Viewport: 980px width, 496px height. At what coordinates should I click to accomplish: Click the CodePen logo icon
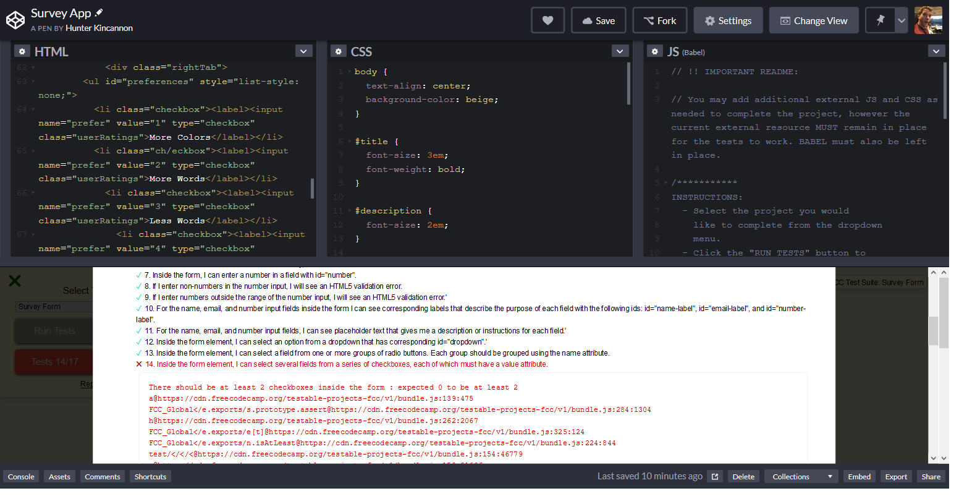pyautogui.click(x=15, y=20)
